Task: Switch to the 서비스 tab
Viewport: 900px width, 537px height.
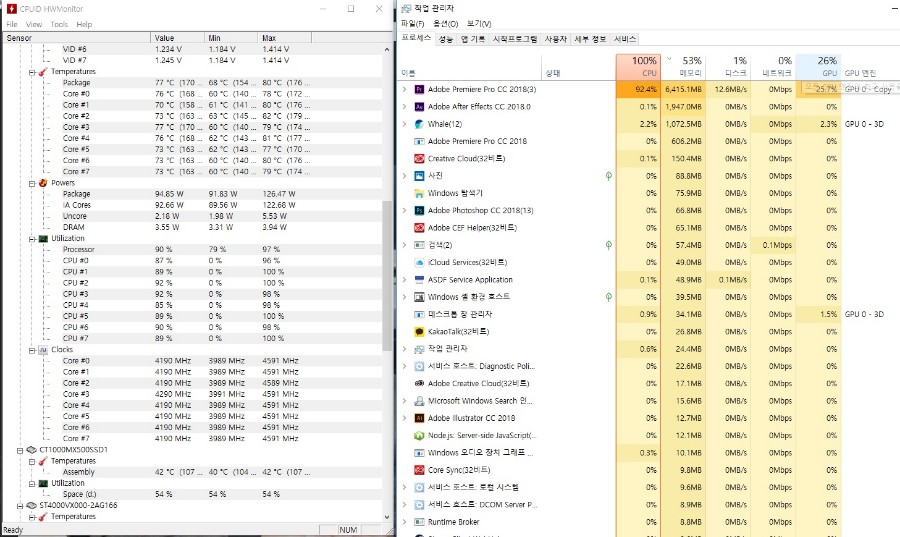Action: 624,39
